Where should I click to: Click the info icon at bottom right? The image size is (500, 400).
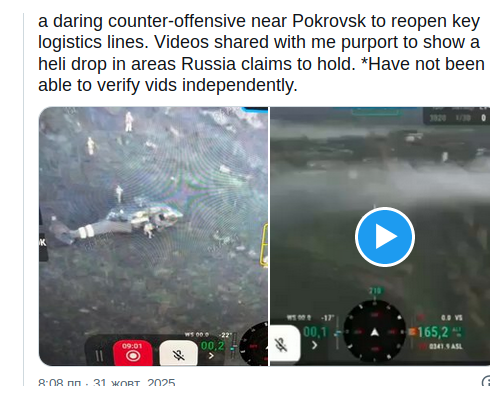486,381
